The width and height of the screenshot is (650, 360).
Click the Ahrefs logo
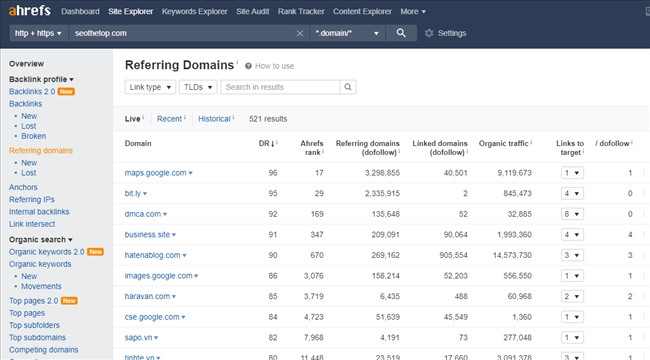point(29,10)
